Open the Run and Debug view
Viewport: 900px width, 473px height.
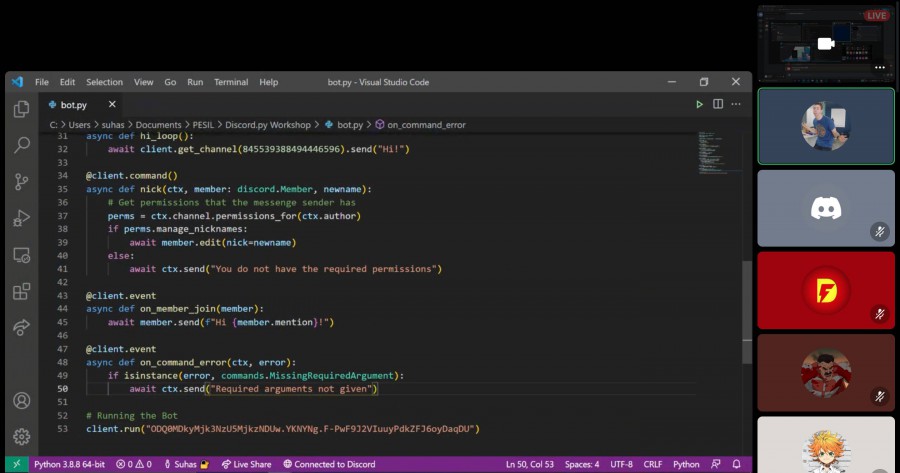pyautogui.click(x=21, y=218)
